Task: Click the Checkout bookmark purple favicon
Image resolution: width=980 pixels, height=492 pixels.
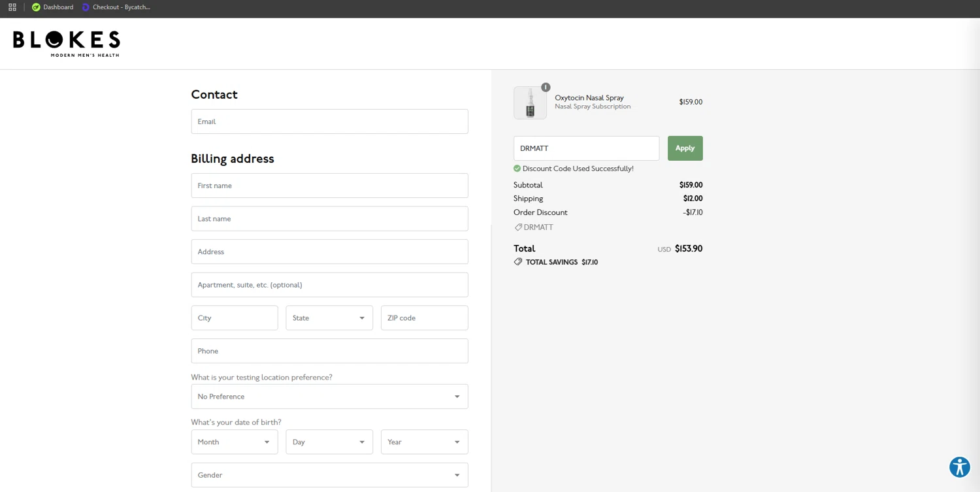Action: coord(86,7)
